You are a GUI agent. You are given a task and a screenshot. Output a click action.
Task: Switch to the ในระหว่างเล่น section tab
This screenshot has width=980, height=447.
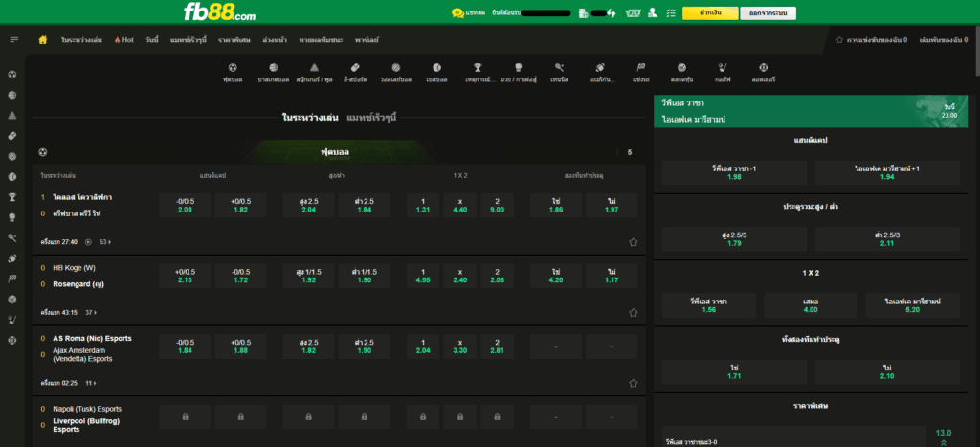[x=311, y=117]
